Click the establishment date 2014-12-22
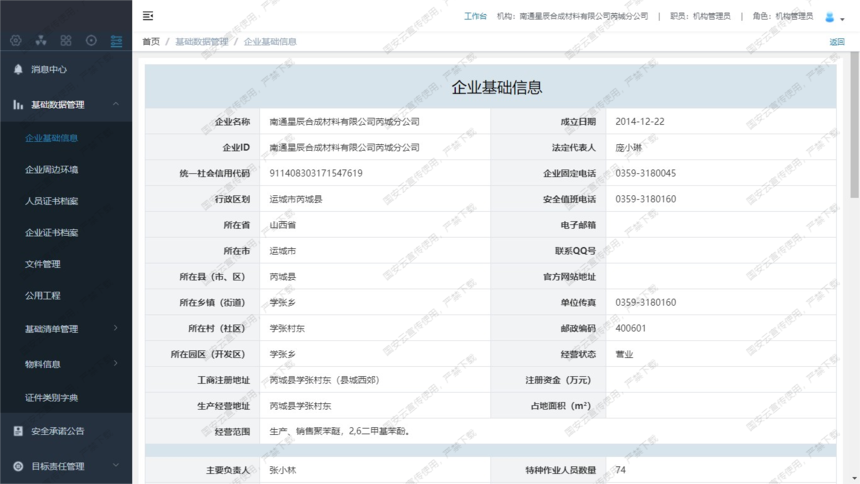Viewport: 860px width, 484px height. (640, 122)
